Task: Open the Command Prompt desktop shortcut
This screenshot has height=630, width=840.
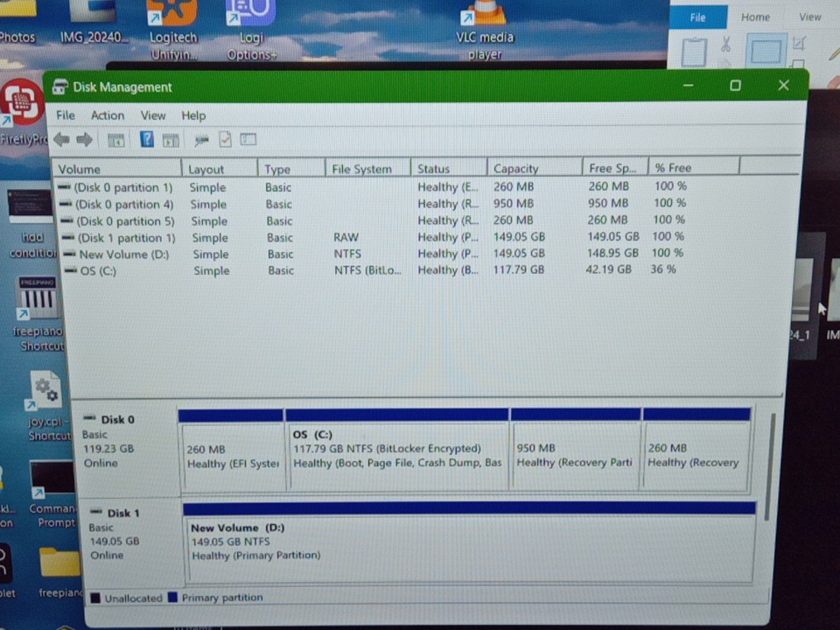Action: click(52, 493)
